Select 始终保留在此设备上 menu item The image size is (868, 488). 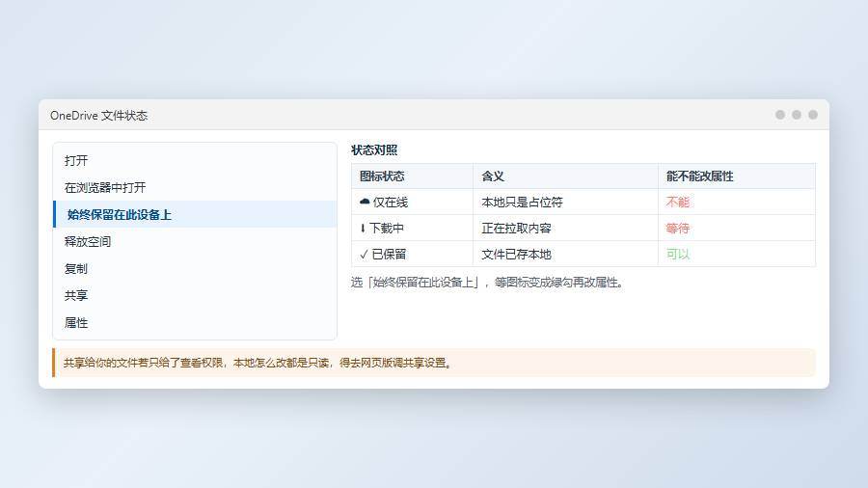(195, 214)
